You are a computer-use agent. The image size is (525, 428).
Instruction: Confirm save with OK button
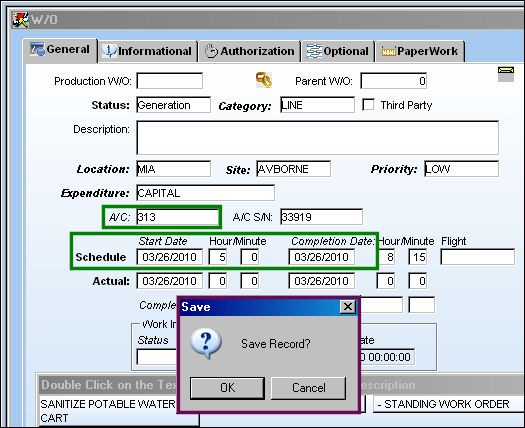coord(227,388)
